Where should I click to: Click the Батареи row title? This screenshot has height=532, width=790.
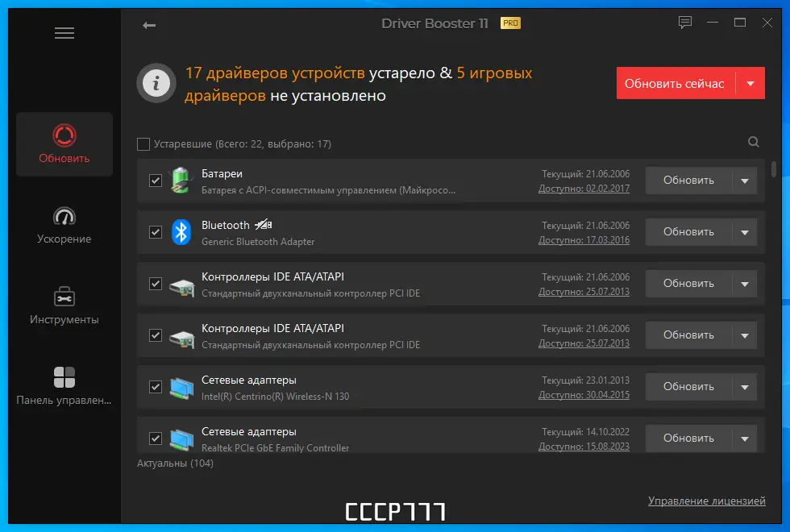pyautogui.click(x=222, y=174)
